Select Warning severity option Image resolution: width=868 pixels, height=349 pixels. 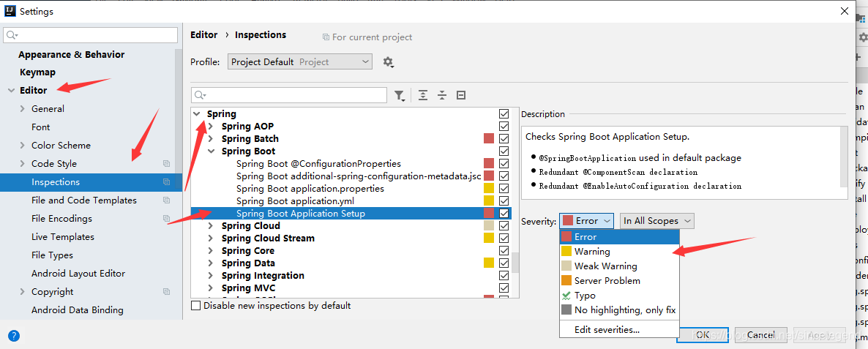coord(619,251)
